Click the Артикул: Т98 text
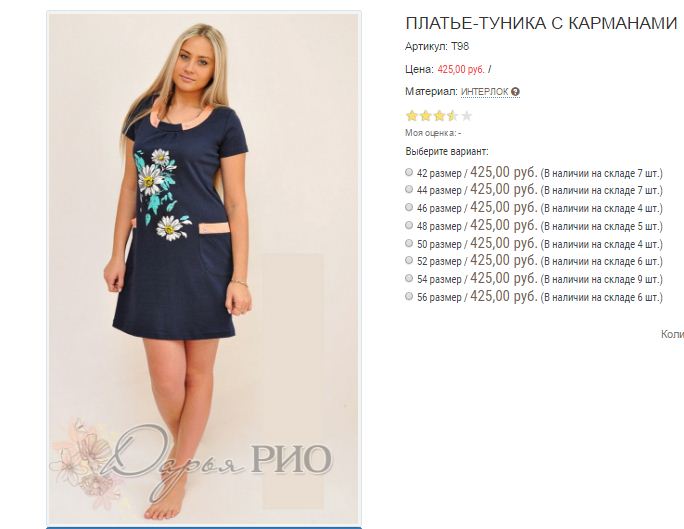 (x=437, y=46)
